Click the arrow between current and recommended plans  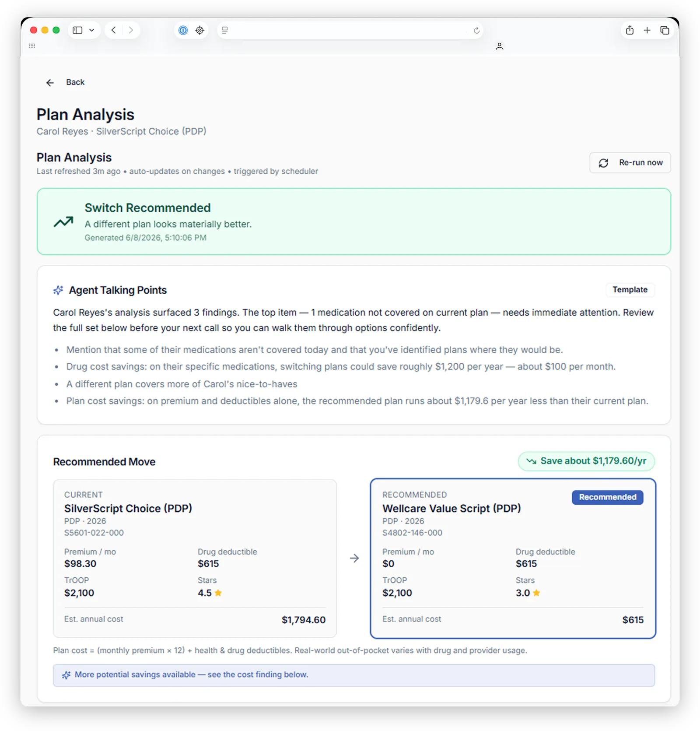pyautogui.click(x=354, y=558)
